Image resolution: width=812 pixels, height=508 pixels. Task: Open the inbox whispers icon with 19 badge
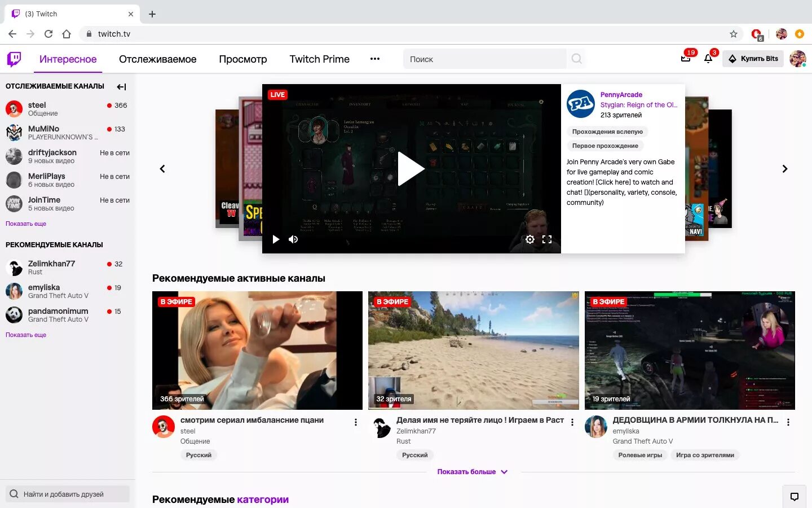point(686,58)
